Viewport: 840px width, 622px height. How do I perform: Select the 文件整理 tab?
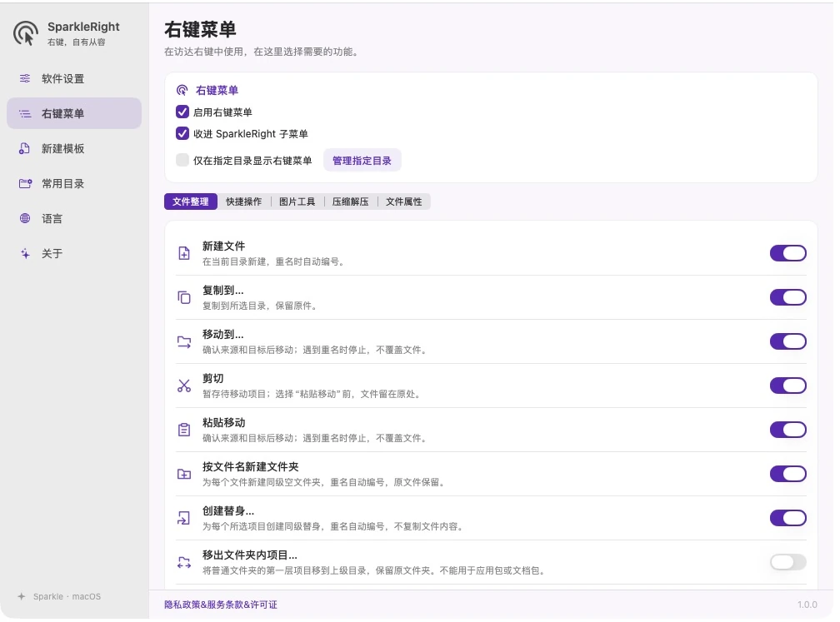coord(191,202)
